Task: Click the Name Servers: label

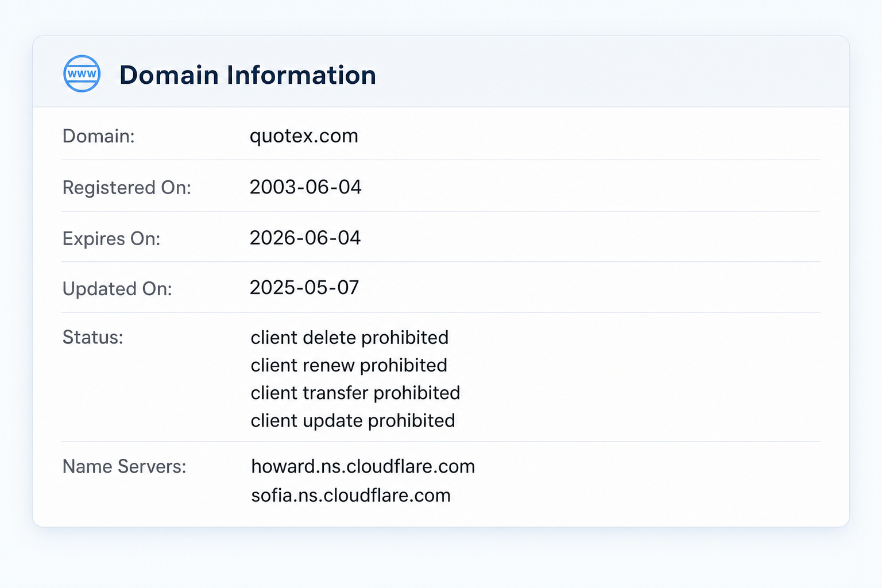Action: point(124,466)
